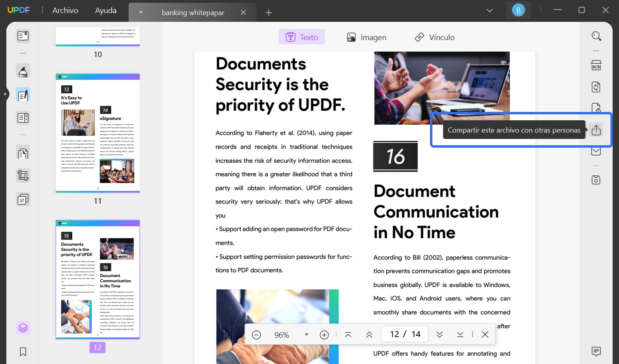619x364 pixels.
Task: Jump to the first page
Action: [348, 335]
